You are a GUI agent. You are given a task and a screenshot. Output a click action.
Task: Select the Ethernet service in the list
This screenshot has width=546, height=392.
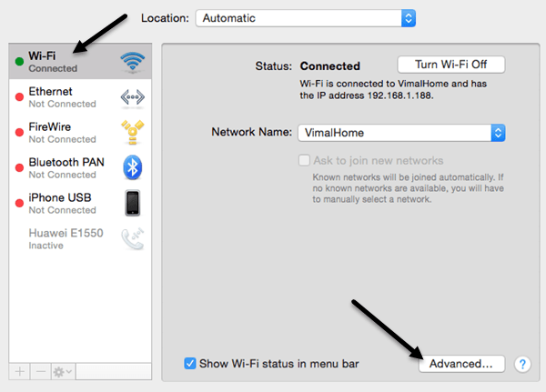coord(80,97)
